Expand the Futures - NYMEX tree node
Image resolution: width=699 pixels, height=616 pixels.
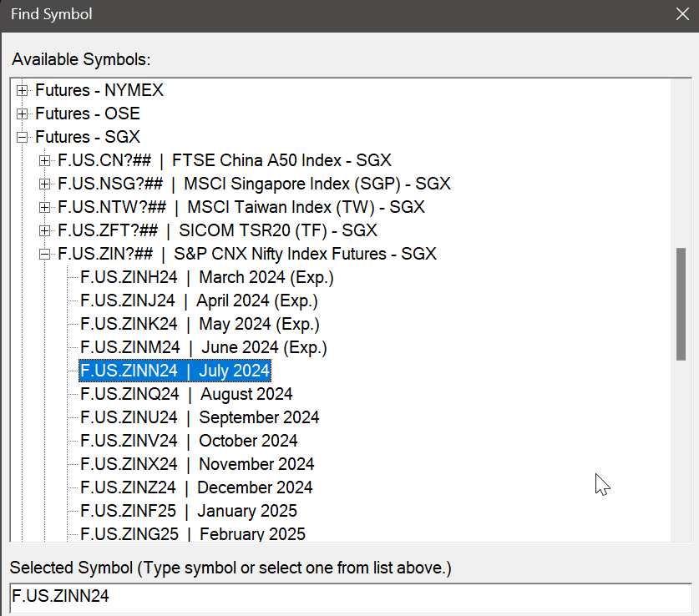click(x=23, y=90)
